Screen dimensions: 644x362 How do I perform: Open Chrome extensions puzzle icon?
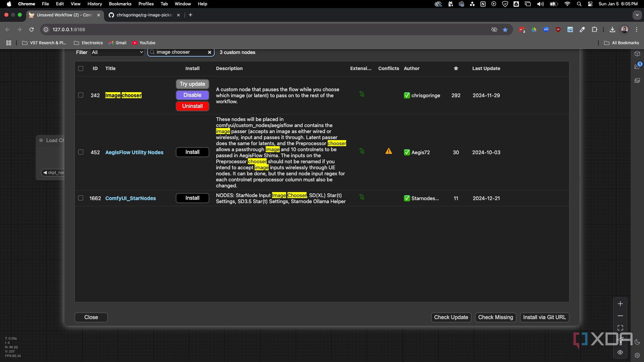594,29
